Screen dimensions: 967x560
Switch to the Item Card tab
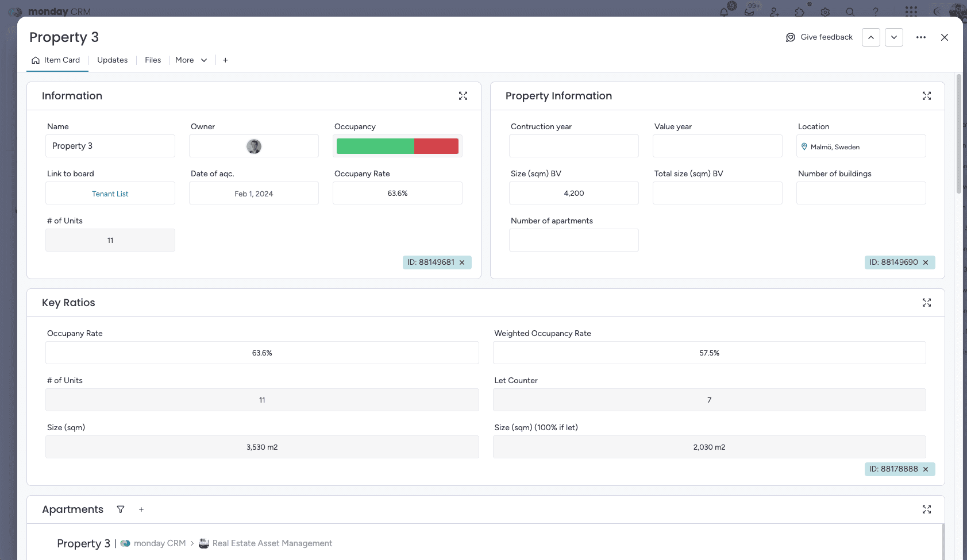pyautogui.click(x=56, y=60)
